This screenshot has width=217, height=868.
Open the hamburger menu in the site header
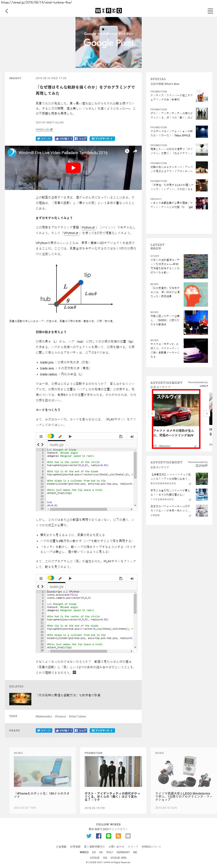(210, 11)
